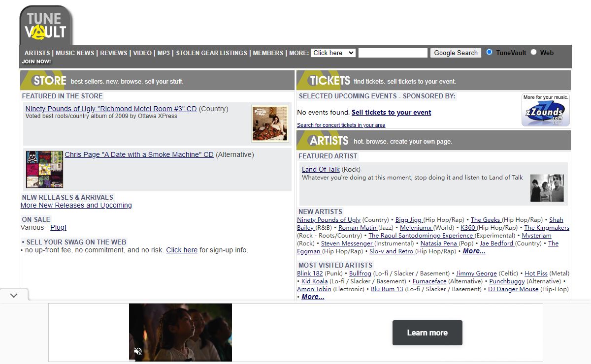Open the Ninety Pounds of Ugly album cover
Viewport: 591px width, 364px height.
pyautogui.click(x=270, y=123)
